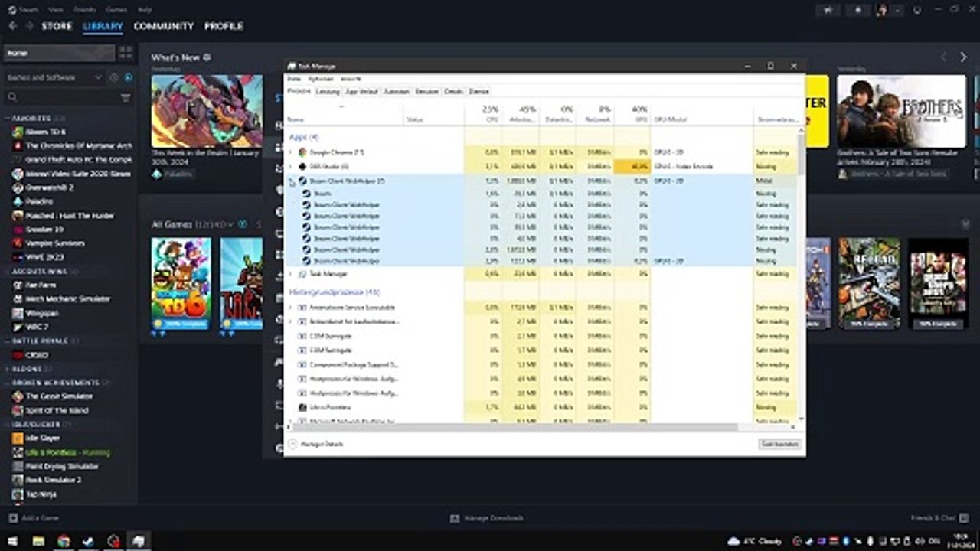
Task: Open the Brothers news card image
Action: [901, 111]
